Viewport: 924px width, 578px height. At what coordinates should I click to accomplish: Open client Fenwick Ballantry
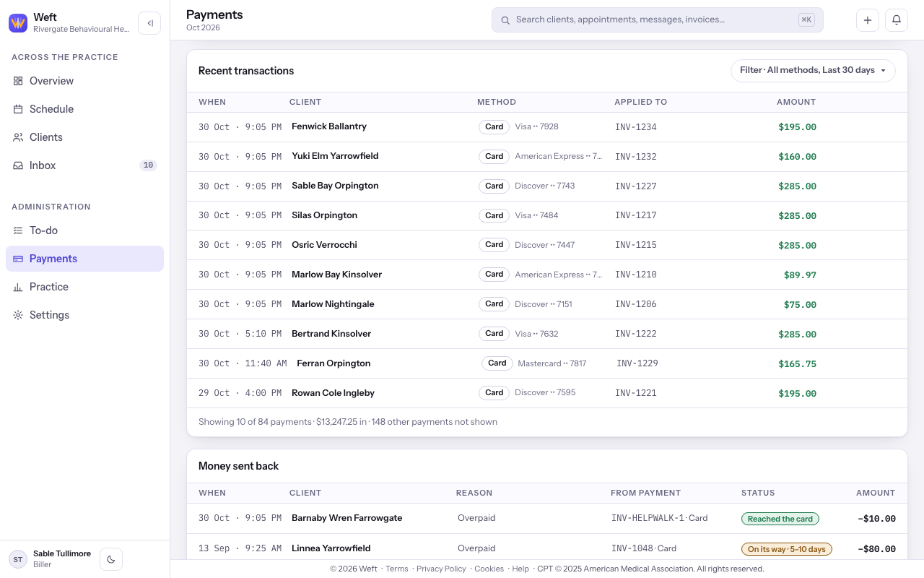(329, 126)
